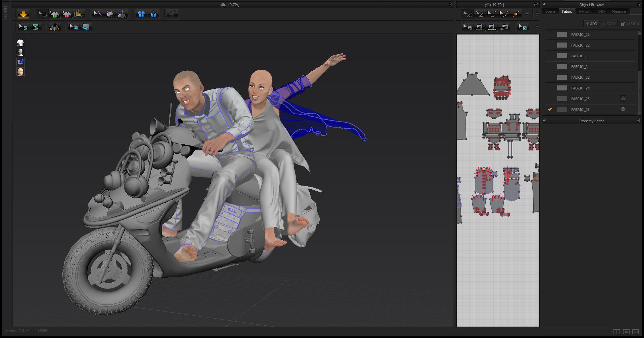Click the blue reset arrangement shirt icon
Viewport: 644px width, 338px height.
(x=141, y=14)
